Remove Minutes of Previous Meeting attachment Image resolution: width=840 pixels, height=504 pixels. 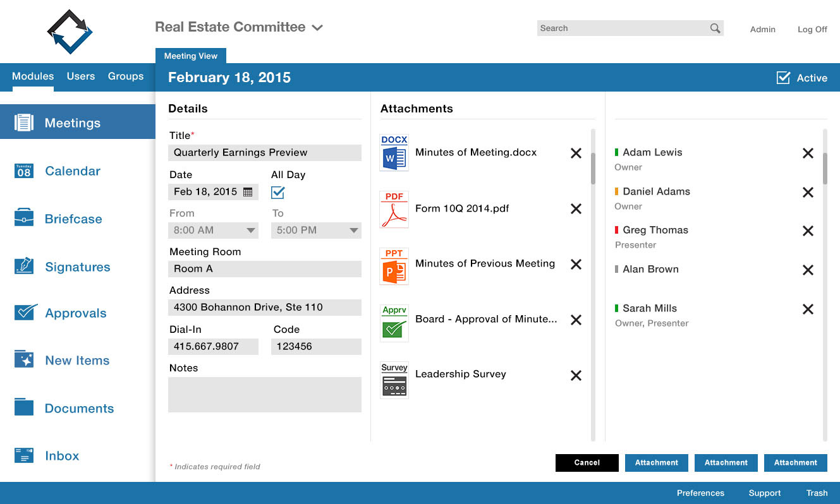point(576,264)
